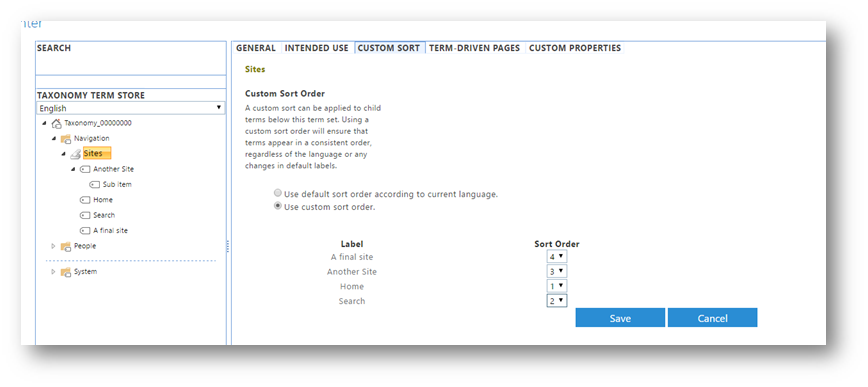The height and width of the screenshot is (387, 868).
Task: Open sort order dropdown for Search
Action: (556, 301)
